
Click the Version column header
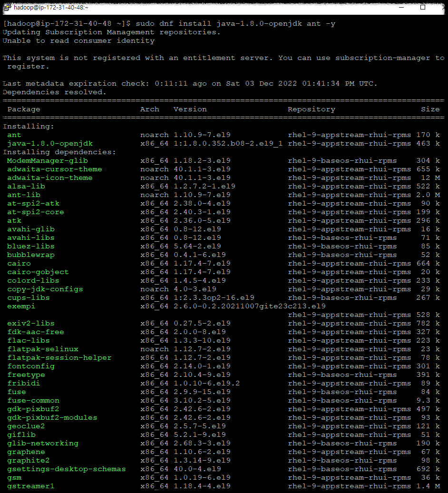click(x=190, y=109)
